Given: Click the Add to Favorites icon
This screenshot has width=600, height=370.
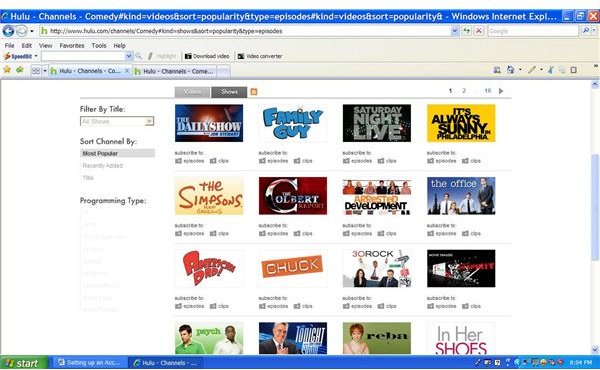Looking at the screenshot, I should 20,70.
